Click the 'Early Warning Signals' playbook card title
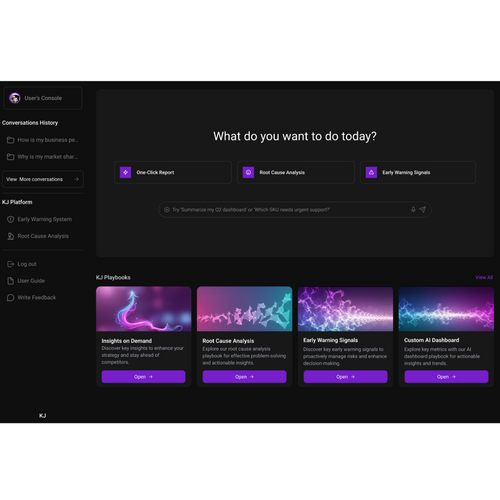This screenshot has width=500, height=500. 330,340
